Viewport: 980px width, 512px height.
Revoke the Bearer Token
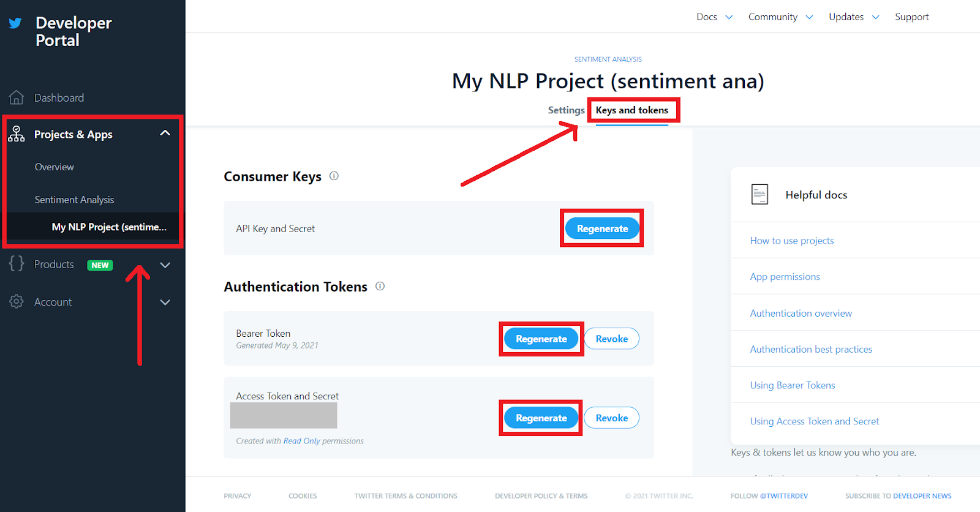[x=612, y=339]
